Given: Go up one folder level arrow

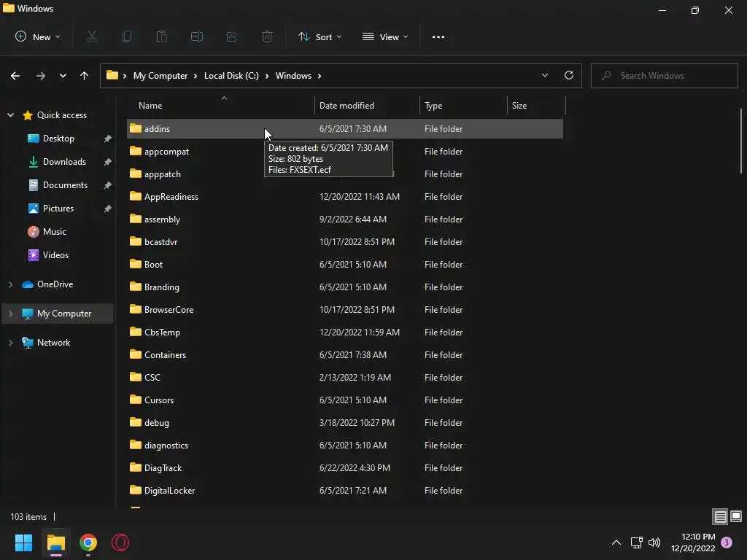Looking at the screenshot, I should tap(85, 76).
